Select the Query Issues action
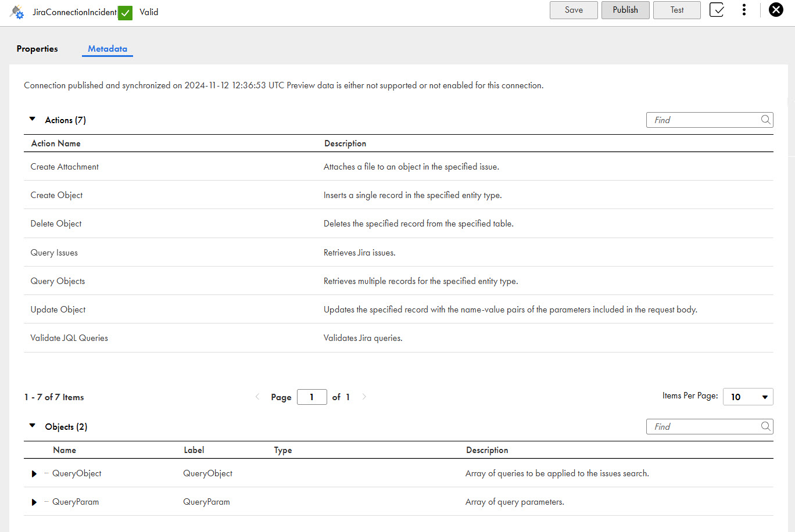 [54, 253]
